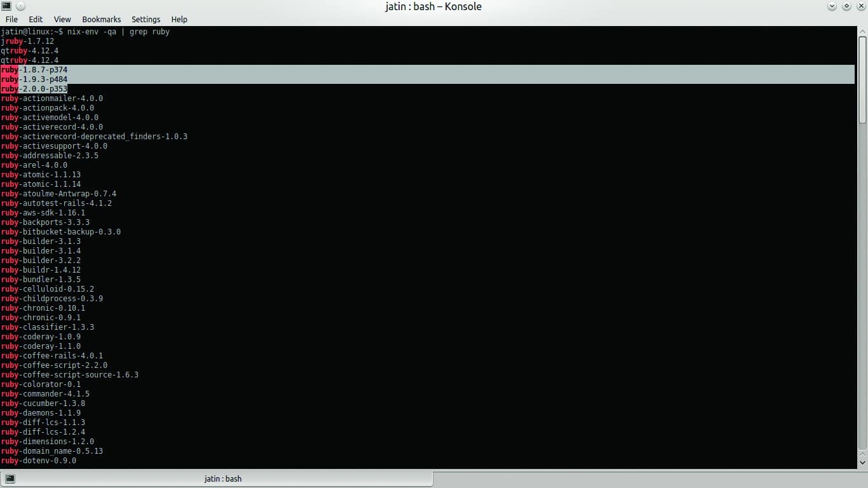This screenshot has height=488, width=868.
Task: Click the line 'ruby-autotest-rails-4.1.2'
Action: (57, 203)
